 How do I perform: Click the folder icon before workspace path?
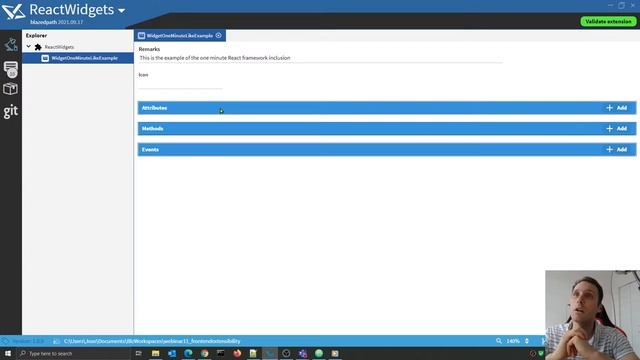tap(56, 341)
